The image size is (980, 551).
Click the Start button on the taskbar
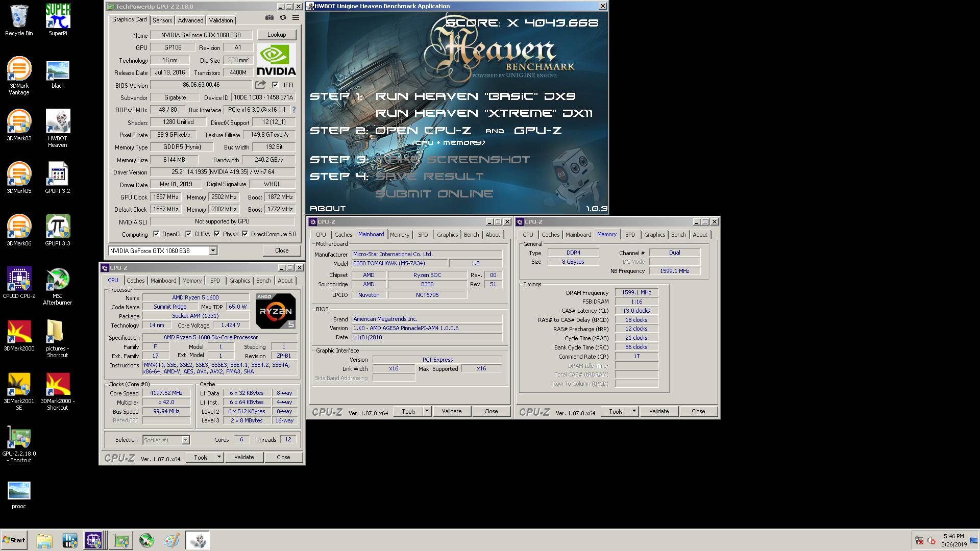click(x=14, y=540)
